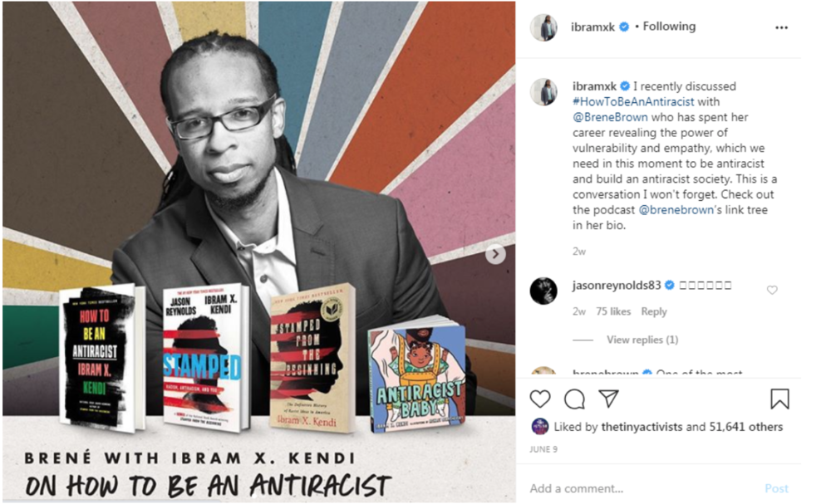Click the verified badge next to ibramxk header
This screenshot has height=504, width=831.
click(x=624, y=27)
